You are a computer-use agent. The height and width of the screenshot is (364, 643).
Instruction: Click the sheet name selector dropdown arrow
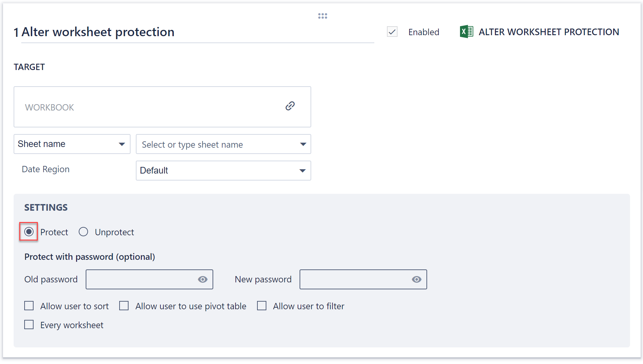click(303, 144)
